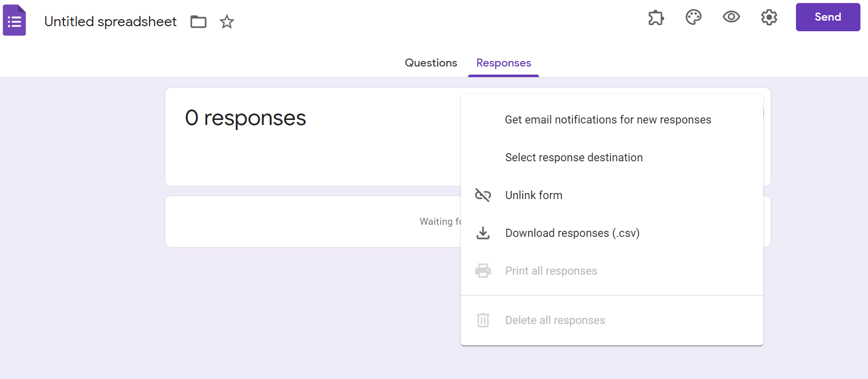Click the broken-link Unlink form icon
Screen dimensions: 868x379
[x=483, y=195]
